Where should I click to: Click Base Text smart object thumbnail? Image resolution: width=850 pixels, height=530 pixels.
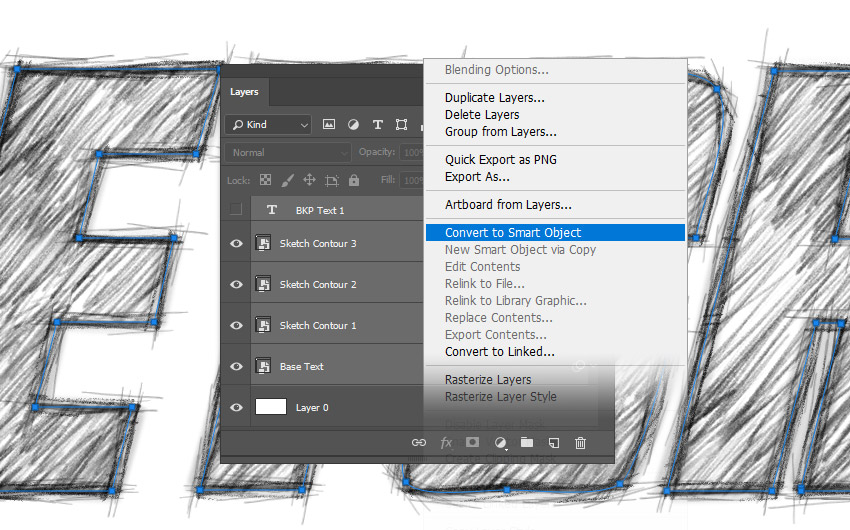263,366
